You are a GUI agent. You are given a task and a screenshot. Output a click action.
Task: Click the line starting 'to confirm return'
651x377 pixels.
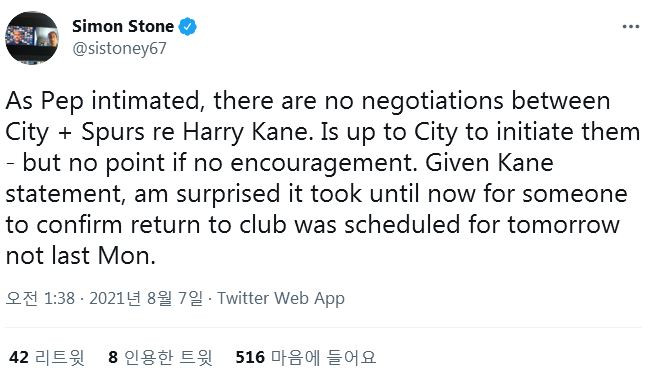tap(313, 225)
